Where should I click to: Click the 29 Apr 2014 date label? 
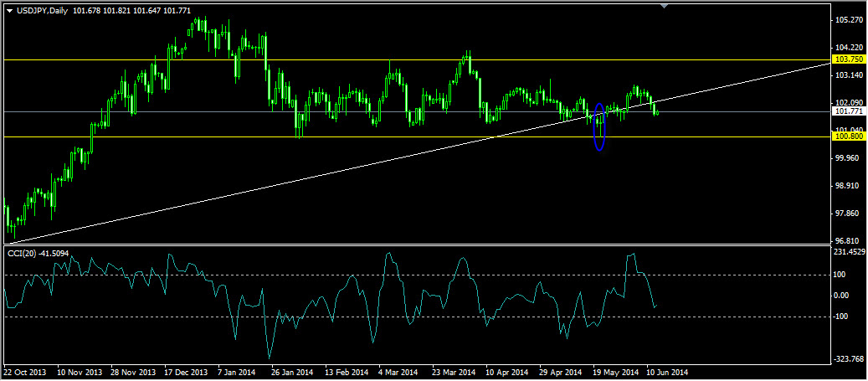(562, 372)
